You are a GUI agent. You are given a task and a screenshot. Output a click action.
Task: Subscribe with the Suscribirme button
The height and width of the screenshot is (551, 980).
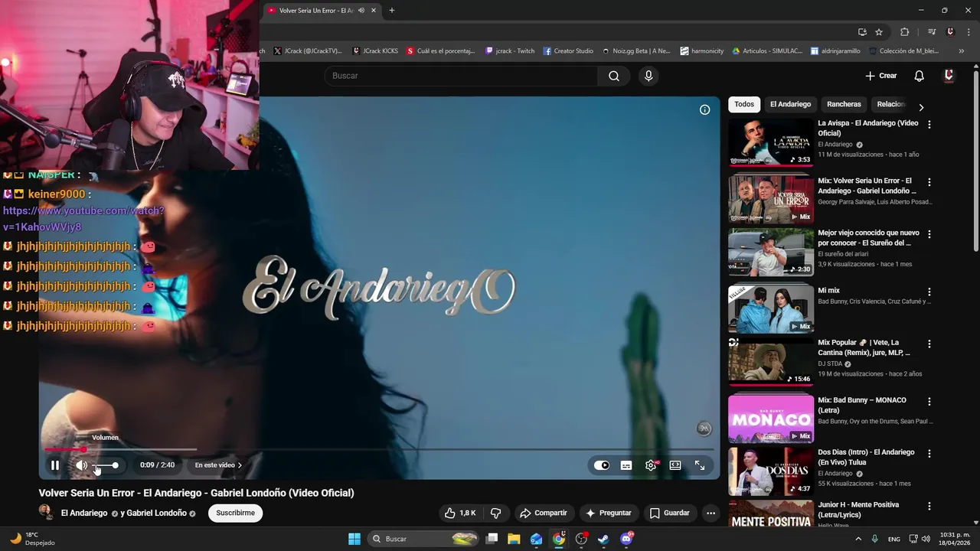(x=235, y=513)
